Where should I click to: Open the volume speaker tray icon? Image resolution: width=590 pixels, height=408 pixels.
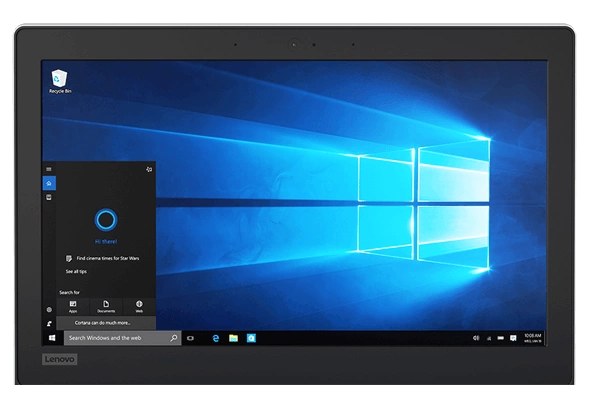[x=476, y=338]
